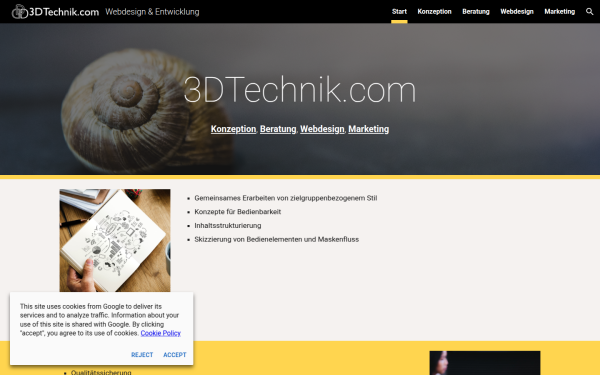Open Webdesign in the top navigation
The image size is (600, 375).
[x=517, y=11]
